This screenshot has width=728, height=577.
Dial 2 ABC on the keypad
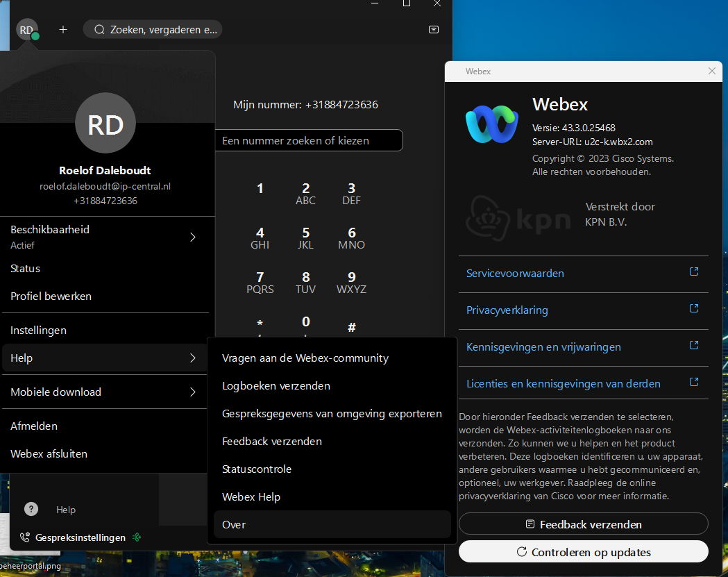pyautogui.click(x=305, y=194)
